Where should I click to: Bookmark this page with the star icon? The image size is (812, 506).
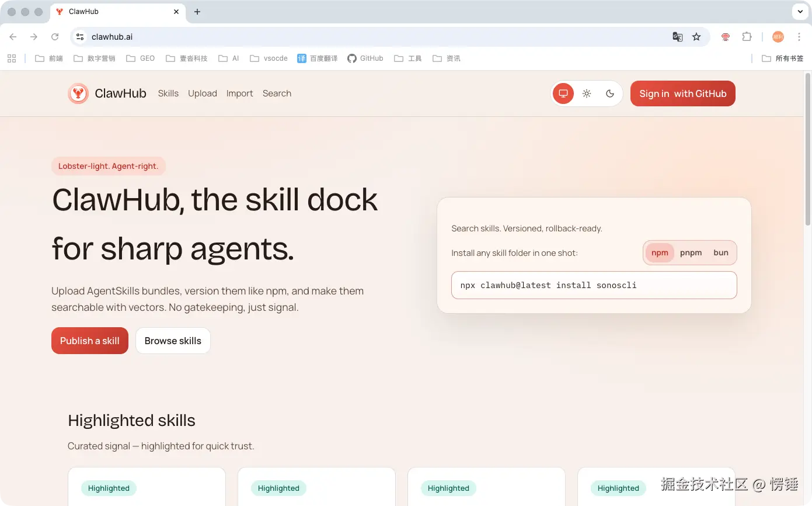[x=696, y=37]
